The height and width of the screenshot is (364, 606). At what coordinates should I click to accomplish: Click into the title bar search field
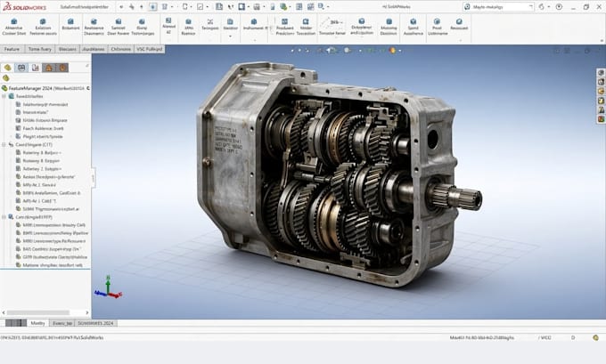coord(497,6)
